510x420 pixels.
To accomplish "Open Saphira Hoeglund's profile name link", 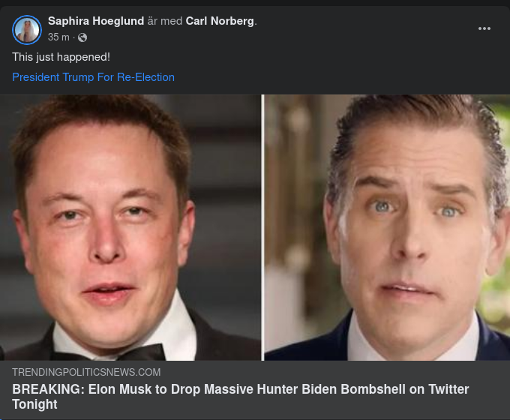I will pyautogui.click(x=96, y=21).
